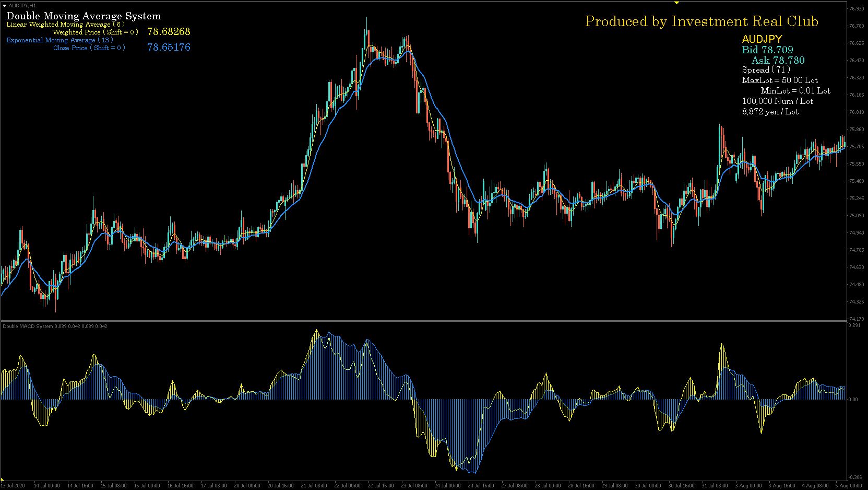This screenshot has height=490, width=868.
Task: Click the triangle icon beside AUDJPY,H1
Action: point(5,5)
